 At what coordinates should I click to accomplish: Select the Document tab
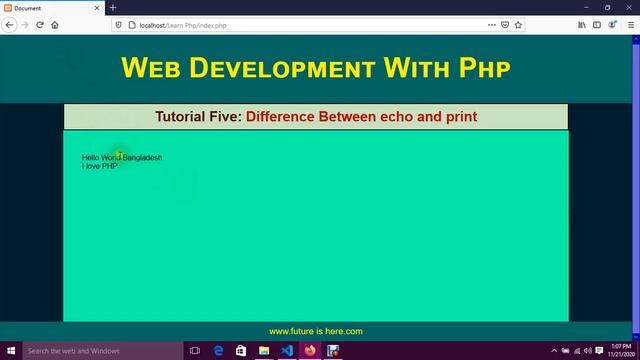[x=52, y=8]
